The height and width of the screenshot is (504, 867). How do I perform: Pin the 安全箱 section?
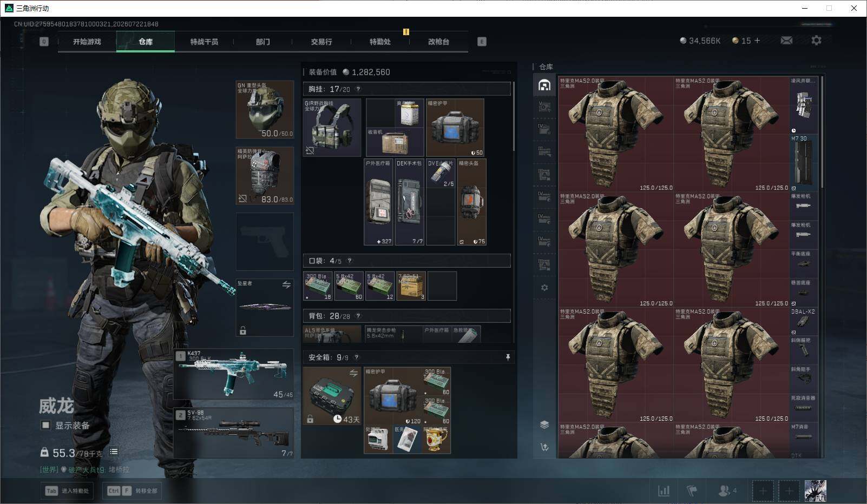coord(507,357)
